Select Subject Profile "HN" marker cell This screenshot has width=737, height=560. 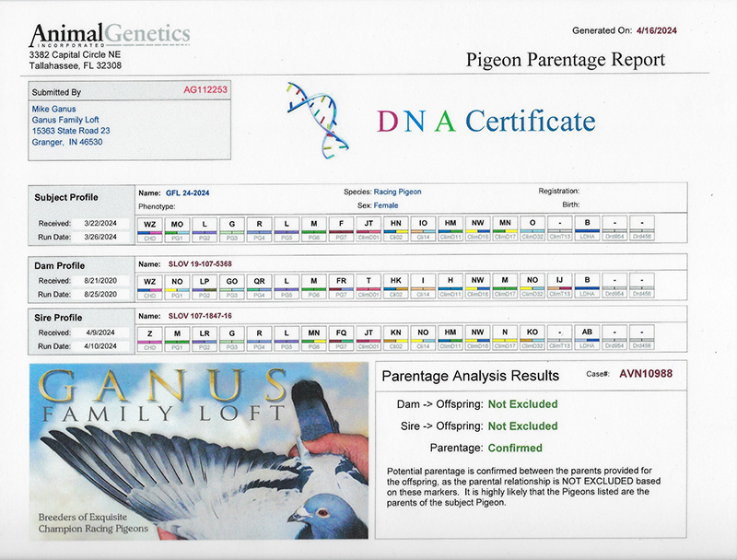396,228
